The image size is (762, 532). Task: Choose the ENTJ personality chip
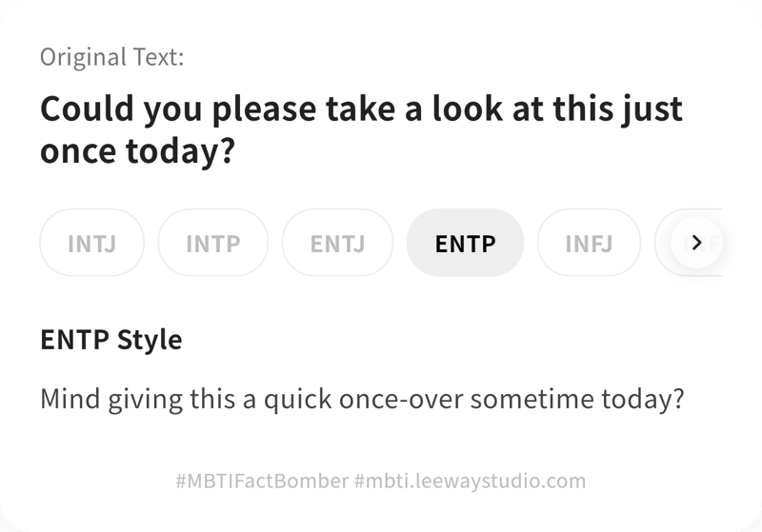[337, 243]
